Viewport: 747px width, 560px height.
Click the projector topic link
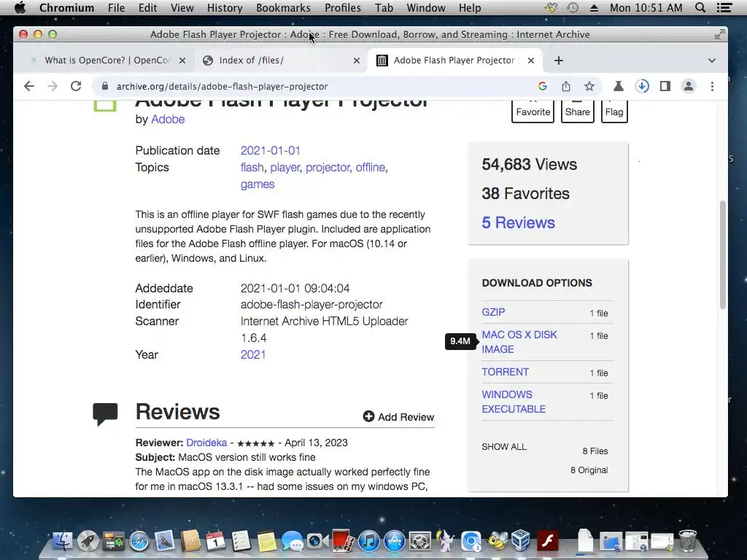pyautogui.click(x=328, y=167)
